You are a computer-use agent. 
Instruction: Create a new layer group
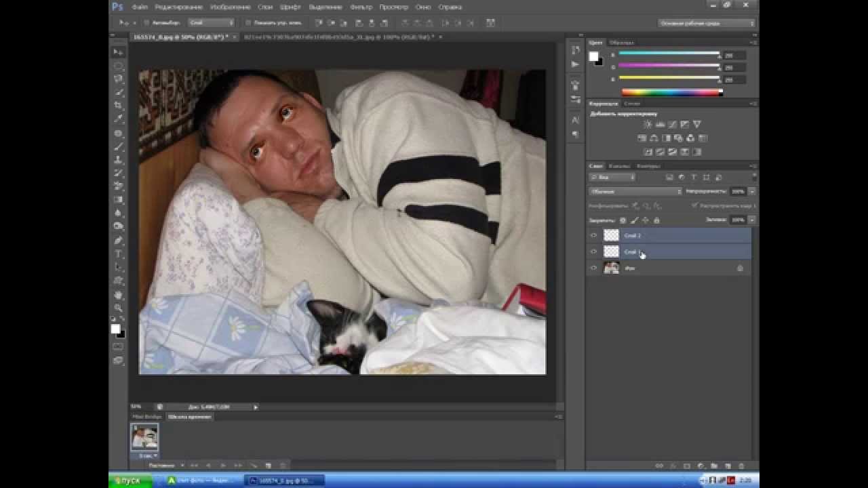pyautogui.click(x=714, y=466)
